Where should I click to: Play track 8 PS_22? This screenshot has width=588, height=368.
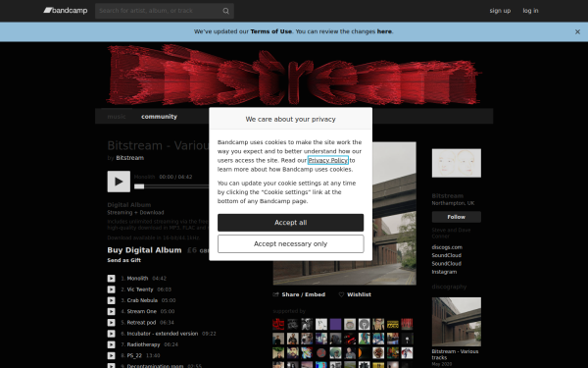tap(112, 355)
